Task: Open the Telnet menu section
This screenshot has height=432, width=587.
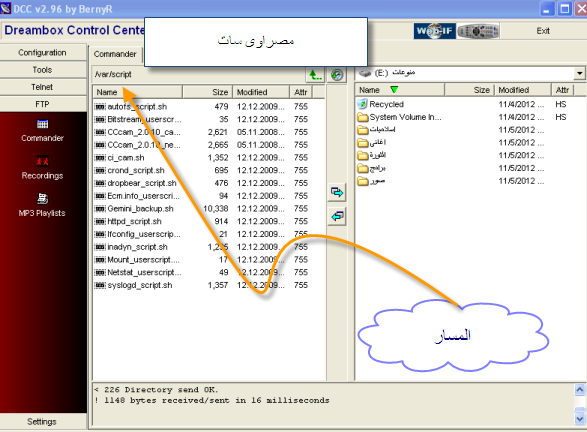Action: pos(43,87)
